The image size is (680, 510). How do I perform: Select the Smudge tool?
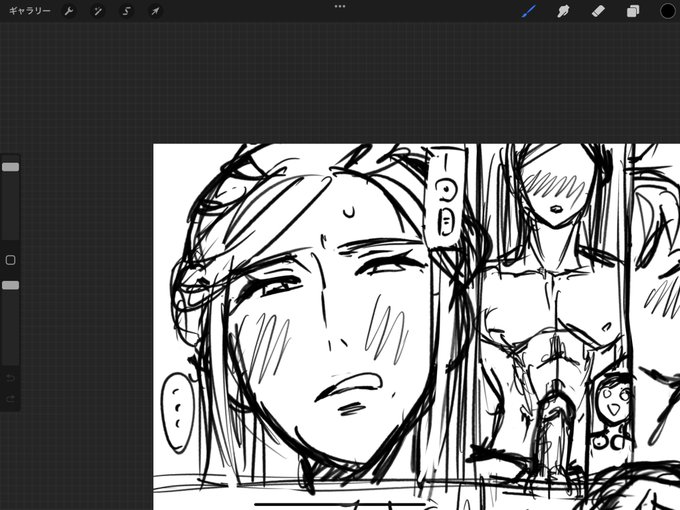coord(563,11)
